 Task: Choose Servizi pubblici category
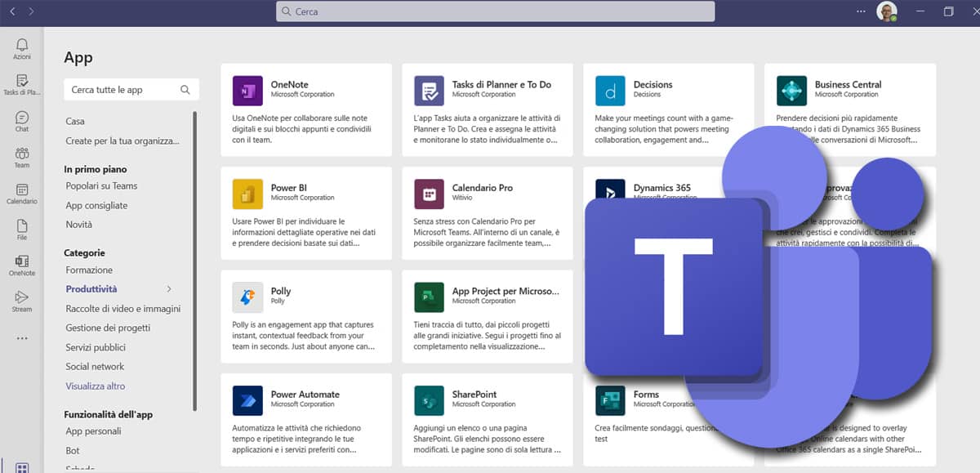[x=96, y=347]
